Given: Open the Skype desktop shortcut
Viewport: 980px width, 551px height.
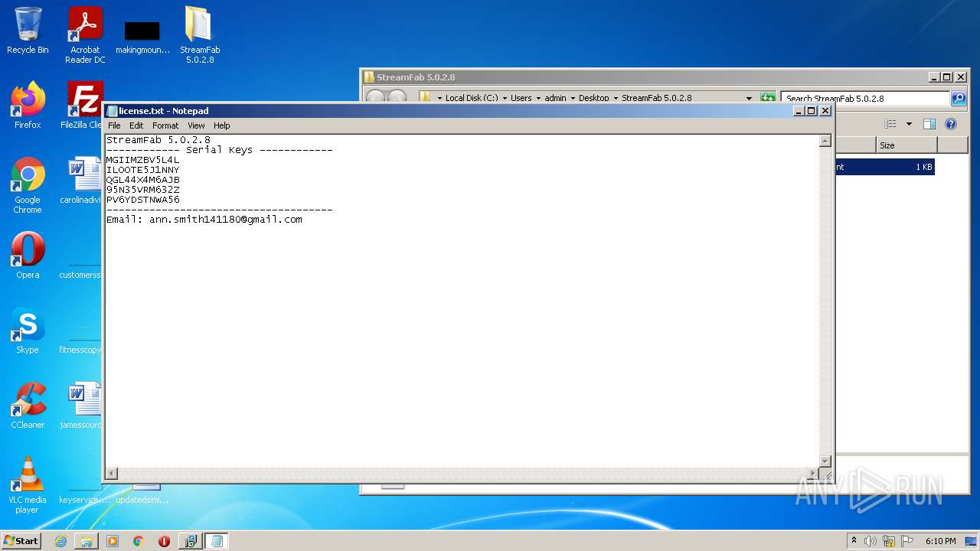Looking at the screenshot, I should 28,331.
